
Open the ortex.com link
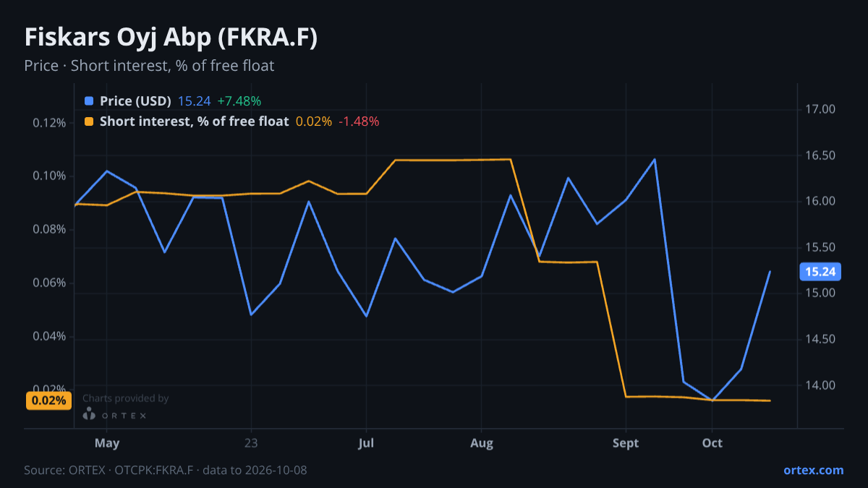tap(814, 470)
